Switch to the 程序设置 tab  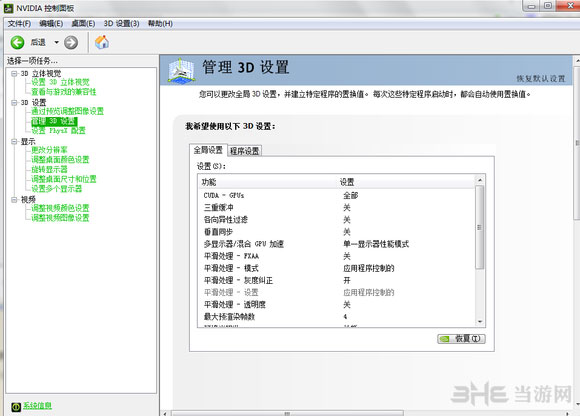click(x=245, y=151)
